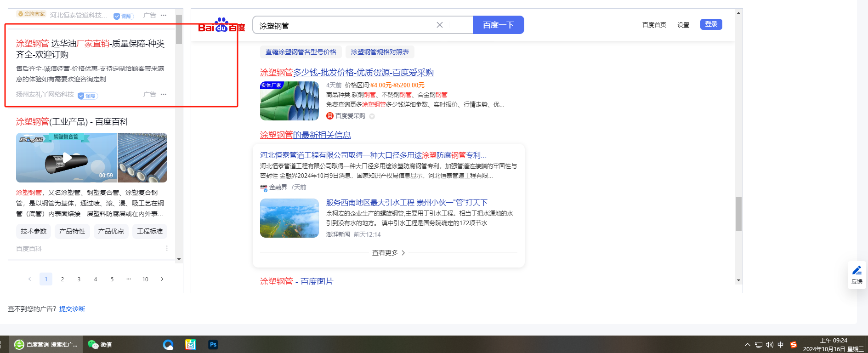Click the 反馈 feedback pencil icon
This screenshot has height=353, width=868.
click(857, 271)
